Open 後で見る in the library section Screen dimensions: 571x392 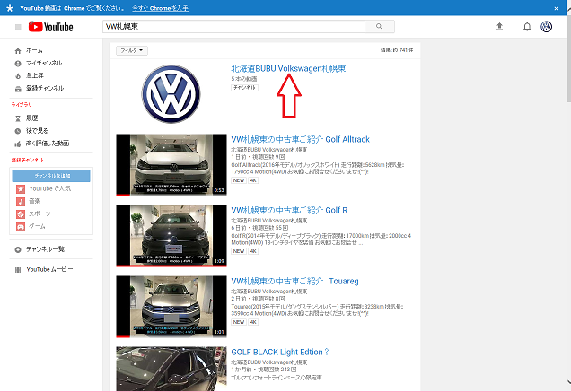pyautogui.click(x=37, y=130)
